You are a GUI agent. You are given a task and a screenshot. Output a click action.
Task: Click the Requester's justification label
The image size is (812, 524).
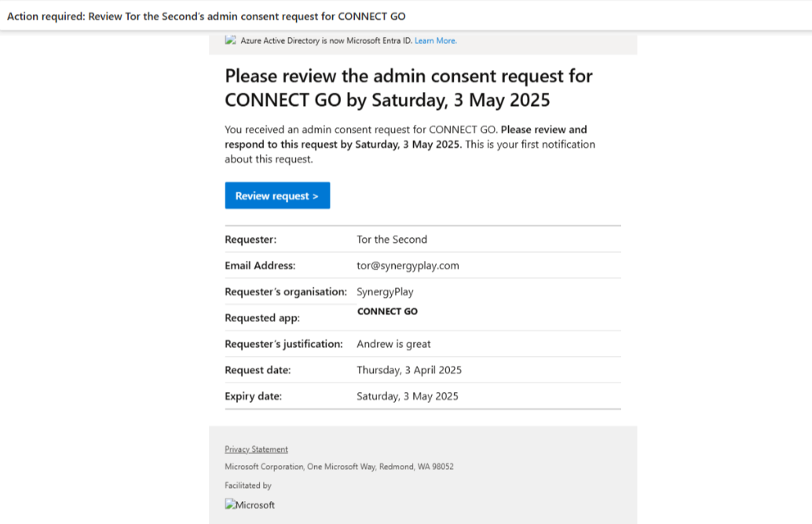[x=283, y=343]
